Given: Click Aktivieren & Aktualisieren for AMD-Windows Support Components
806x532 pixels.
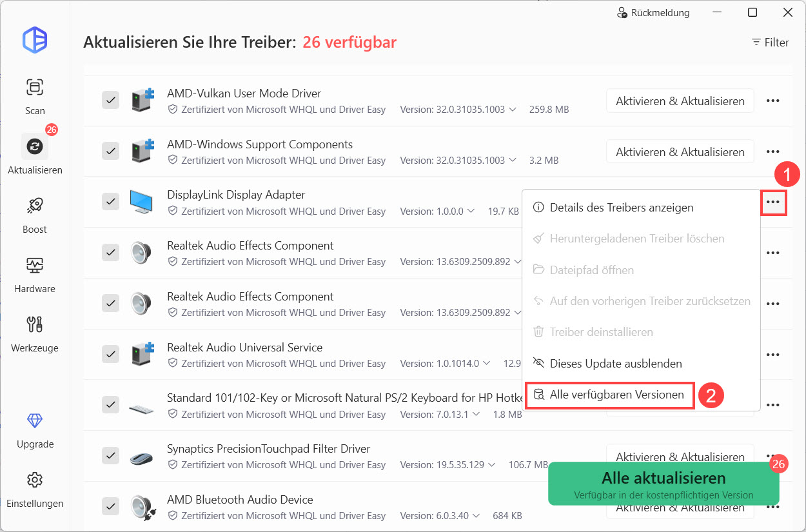Looking at the screenshot, I should point(680,152).
